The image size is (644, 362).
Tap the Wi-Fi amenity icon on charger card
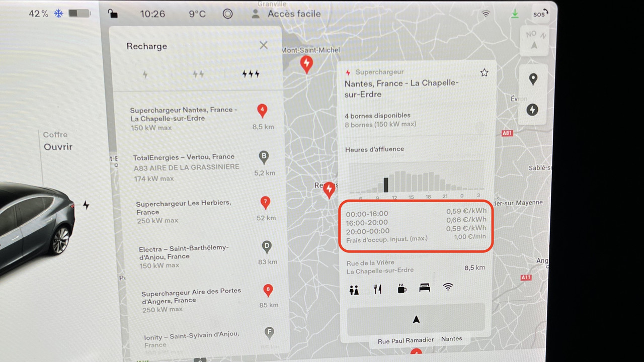pos(448,287)
